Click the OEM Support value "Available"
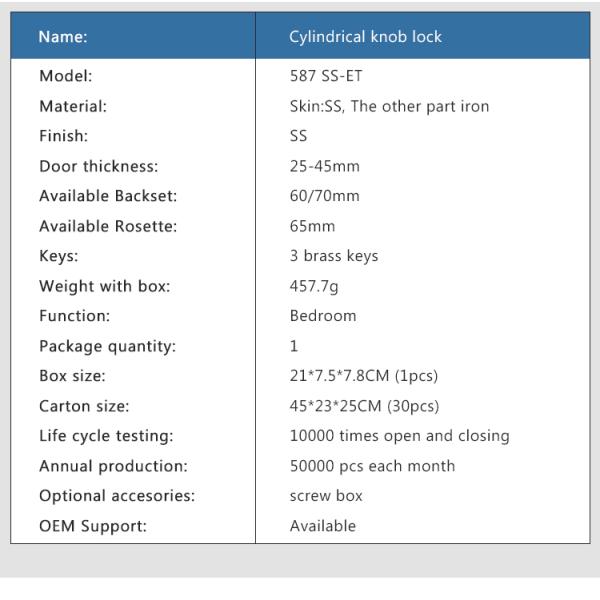Viewport: 600px width, 600px height. [x=322, y=526]
